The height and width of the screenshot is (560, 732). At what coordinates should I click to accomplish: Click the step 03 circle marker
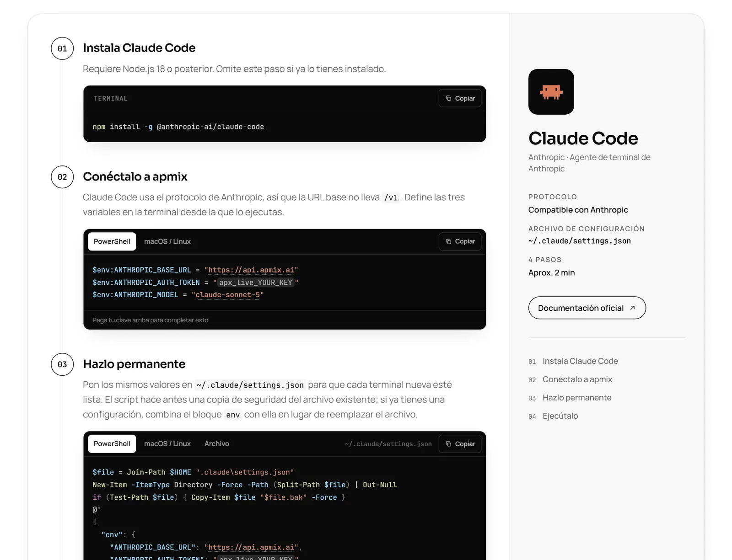[62, 364]
